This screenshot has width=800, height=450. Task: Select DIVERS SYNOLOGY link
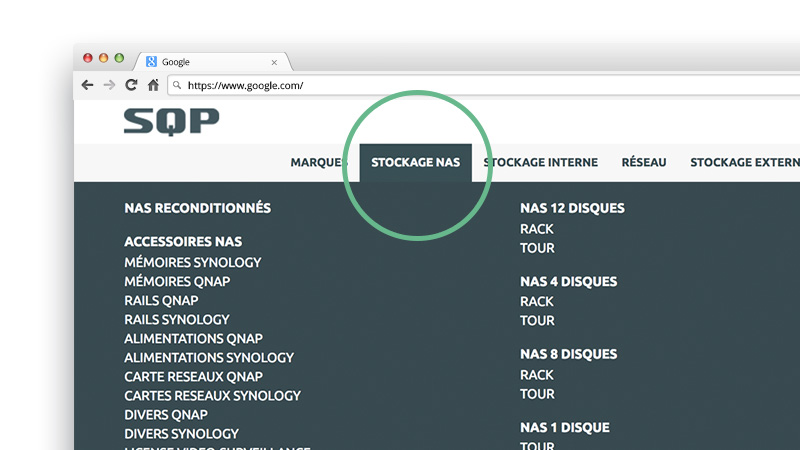[x=181, y=434]
